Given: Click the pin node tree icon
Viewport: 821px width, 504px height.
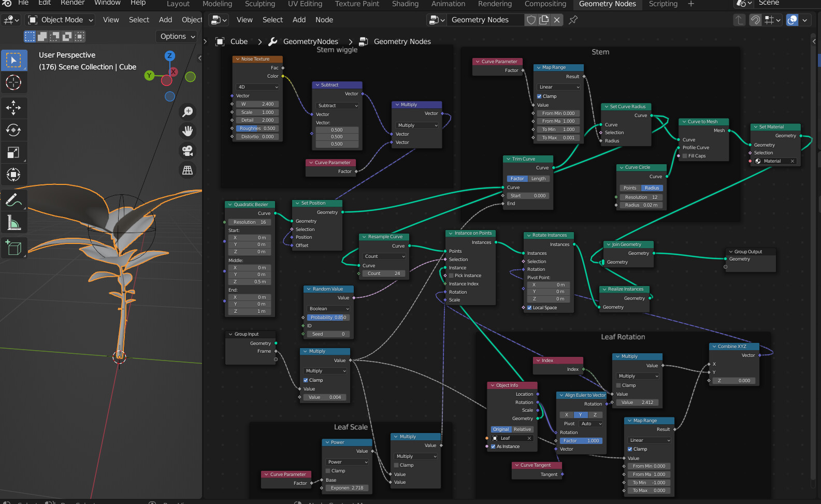Looking at the screenshot, I should (x=573, y=20).
